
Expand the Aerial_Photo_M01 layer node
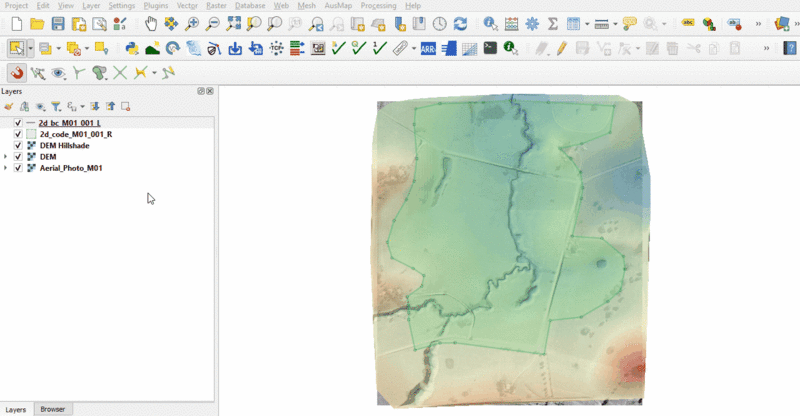[6, 168]
